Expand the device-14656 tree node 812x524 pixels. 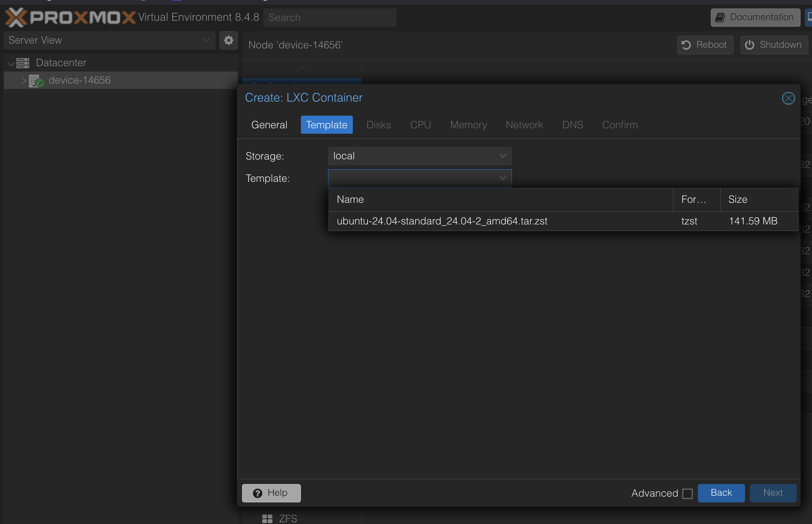23,81
